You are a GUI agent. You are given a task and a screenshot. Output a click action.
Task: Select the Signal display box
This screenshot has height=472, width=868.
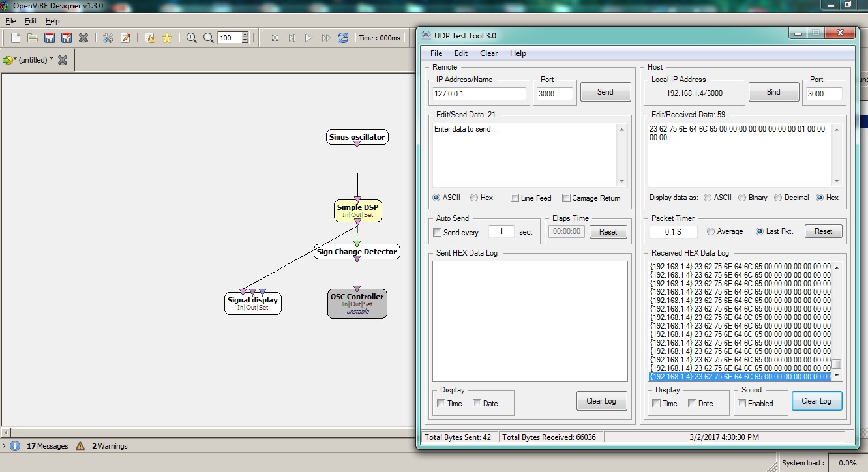coord(253,303)
